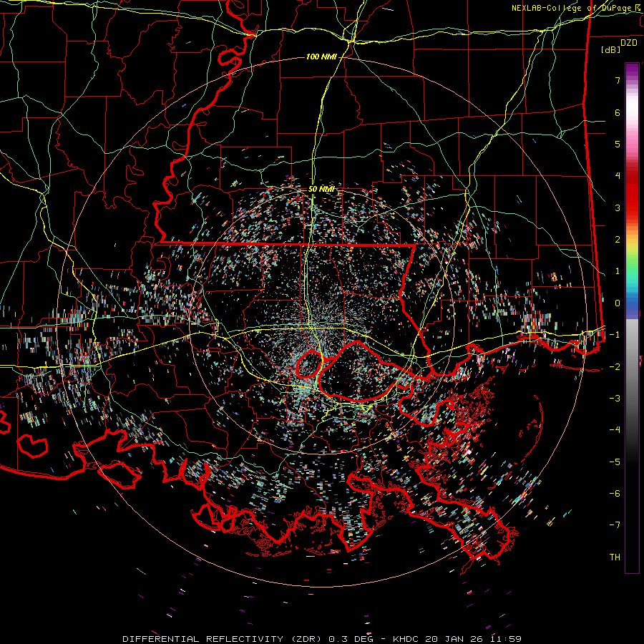The width and height of the screenshot is (644, 644).
Task: Click the DZD legend title
Action: tap(629, 43)
